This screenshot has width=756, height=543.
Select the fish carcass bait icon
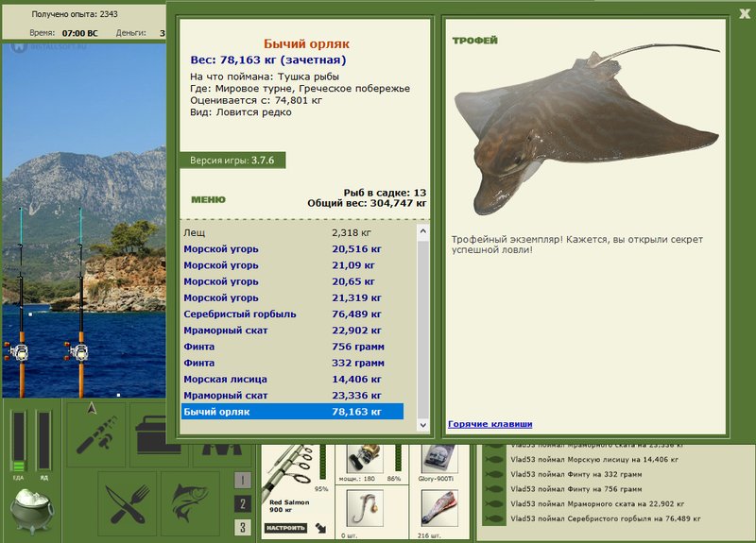coord(438,508)
